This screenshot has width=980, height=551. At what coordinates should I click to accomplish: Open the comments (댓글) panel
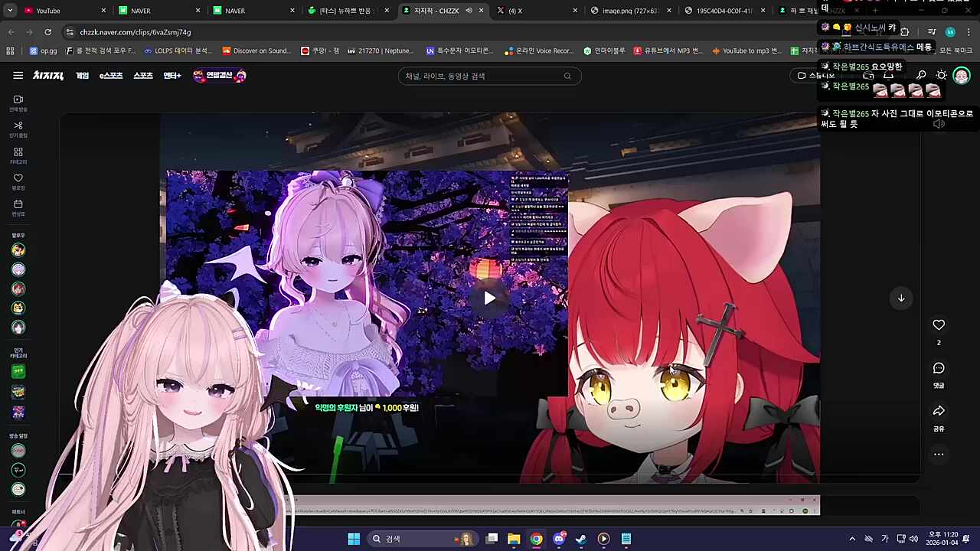pos(939,369)
